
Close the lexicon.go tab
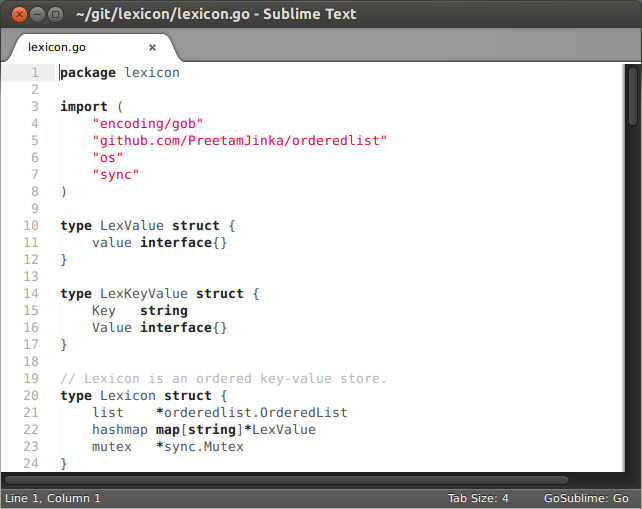153,47
